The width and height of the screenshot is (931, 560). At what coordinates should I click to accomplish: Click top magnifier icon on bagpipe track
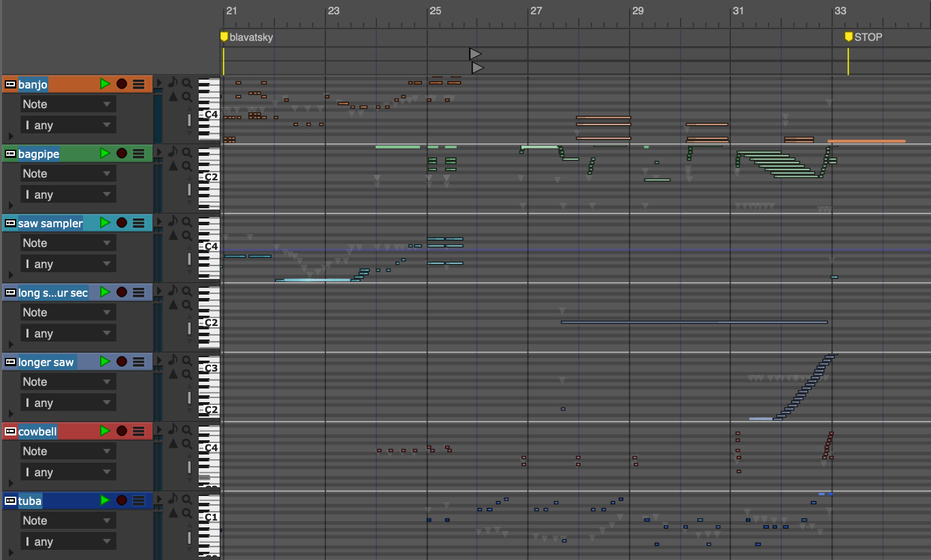tap(186, 152)
